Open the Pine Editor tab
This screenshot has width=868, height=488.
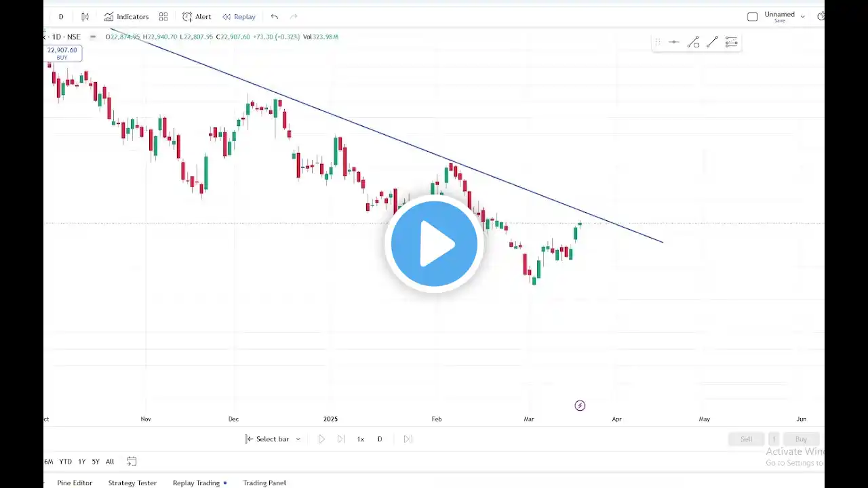coord(75,483)
